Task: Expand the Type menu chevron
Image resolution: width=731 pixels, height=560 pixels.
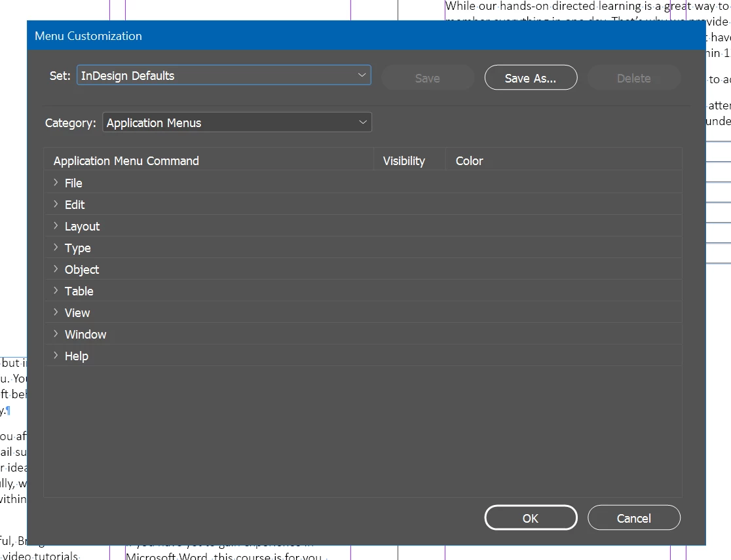Action: click(56, 247)
